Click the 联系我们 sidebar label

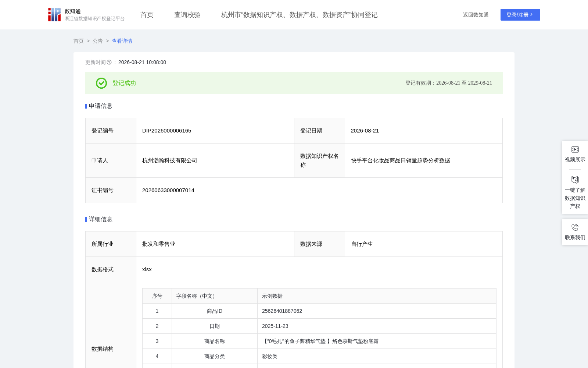pyautogui.click(x=575, y=237)
